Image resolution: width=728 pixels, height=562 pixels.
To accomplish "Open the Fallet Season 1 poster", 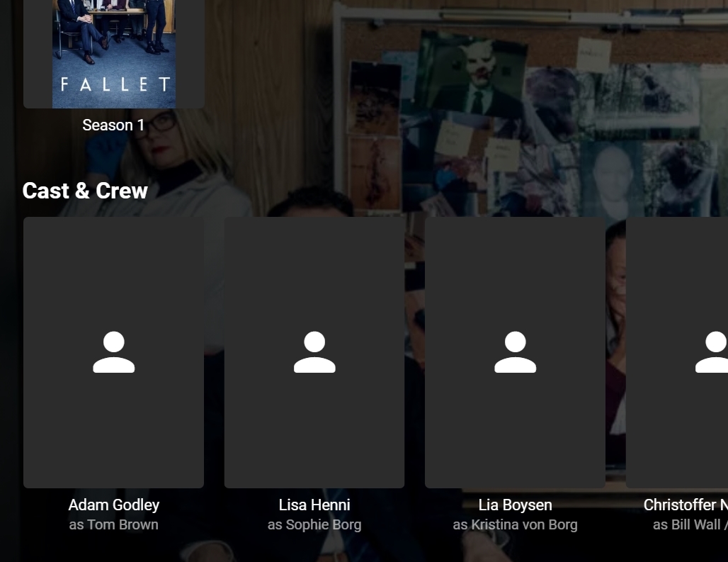I will [114, 54].
